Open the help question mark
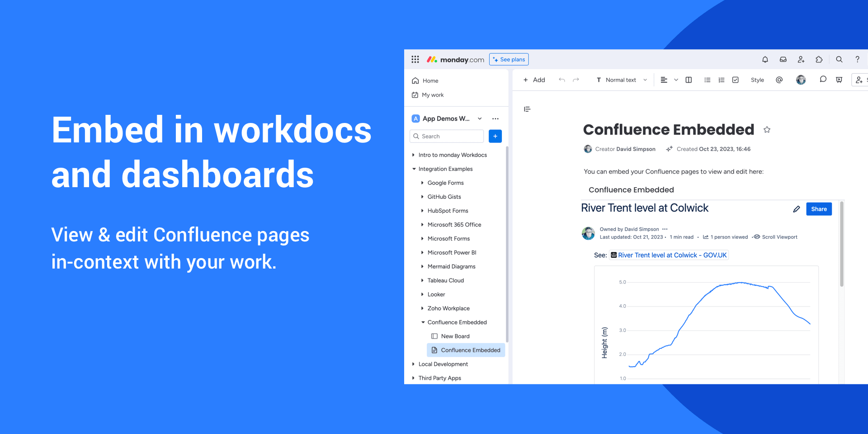868x434 pixels. click(857, 59)
